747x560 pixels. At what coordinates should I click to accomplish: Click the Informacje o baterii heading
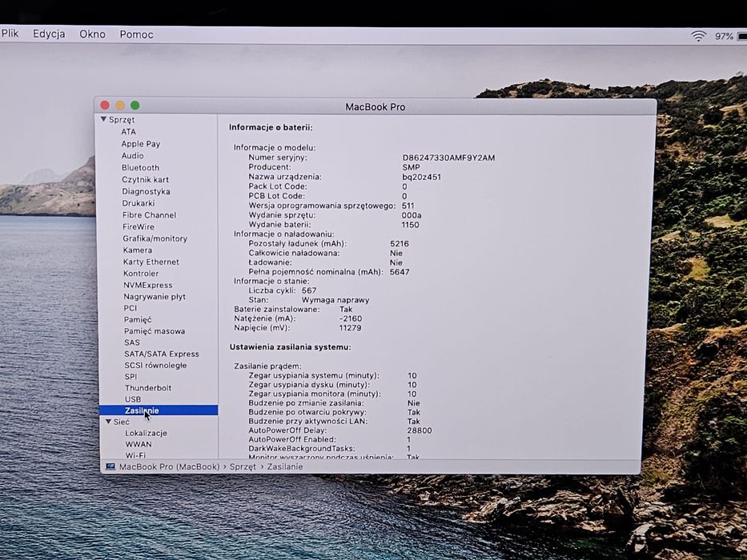(x=271, y=128)
